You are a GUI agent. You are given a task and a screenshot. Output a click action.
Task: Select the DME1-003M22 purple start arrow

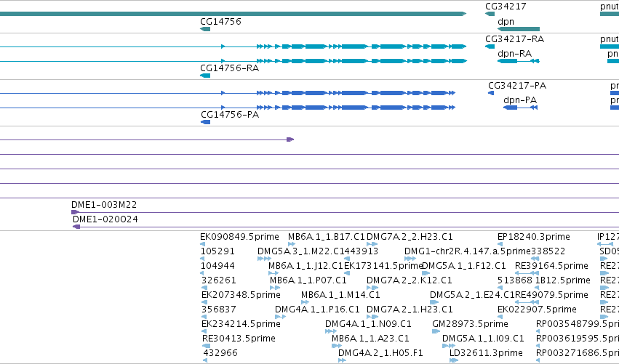(75, 212)
